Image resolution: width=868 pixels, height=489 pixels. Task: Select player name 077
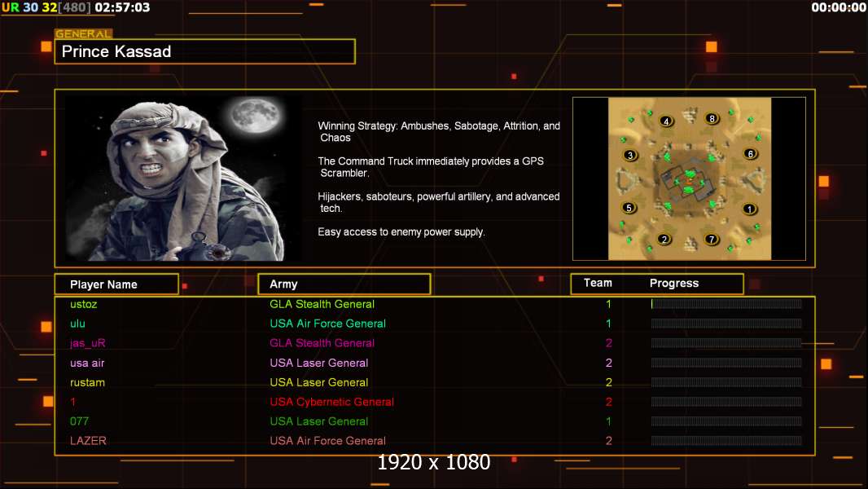pos(79,421)
